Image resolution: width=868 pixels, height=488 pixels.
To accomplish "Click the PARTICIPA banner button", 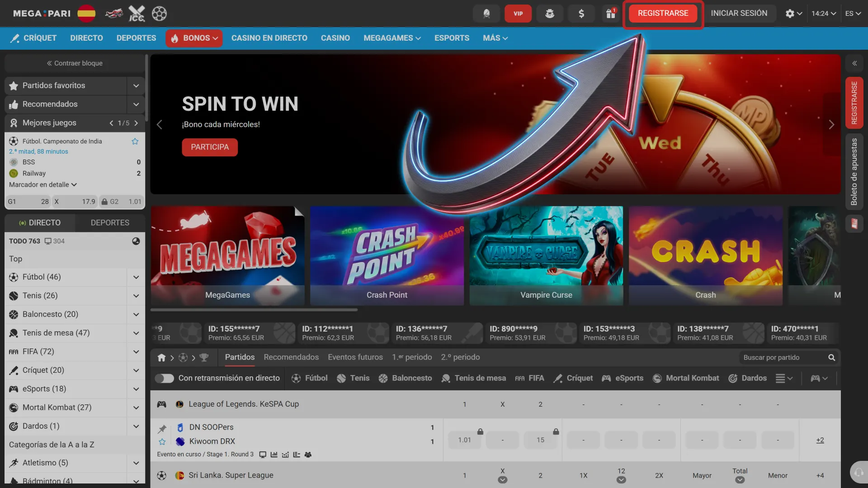I will (x=210, y=147).
